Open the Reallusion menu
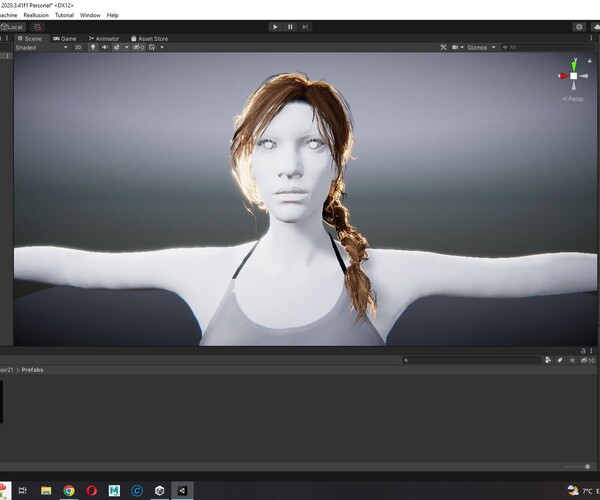 pos(36,15)
